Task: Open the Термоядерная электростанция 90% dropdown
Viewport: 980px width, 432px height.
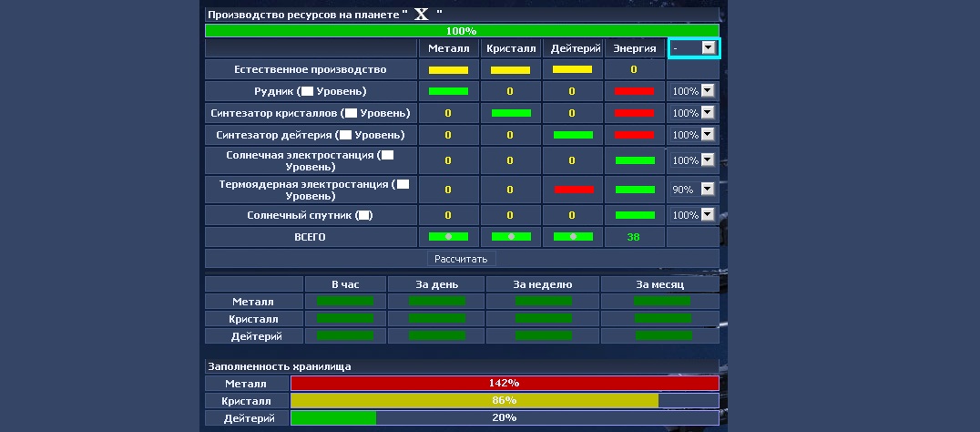Action: point(693,190)
